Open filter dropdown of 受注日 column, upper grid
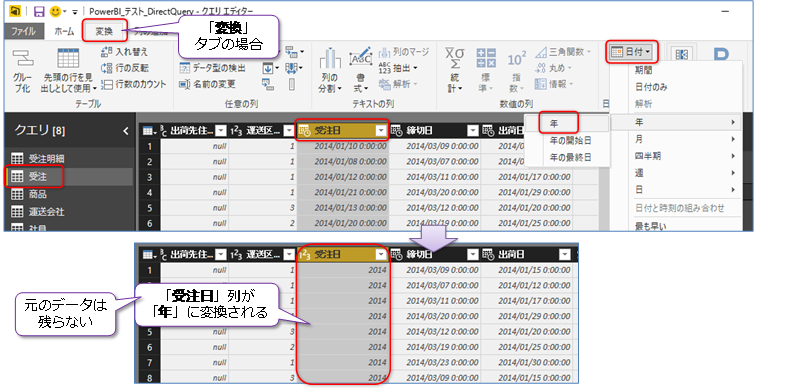This screenshot has width=800, height=391. [x=381, y=131]
